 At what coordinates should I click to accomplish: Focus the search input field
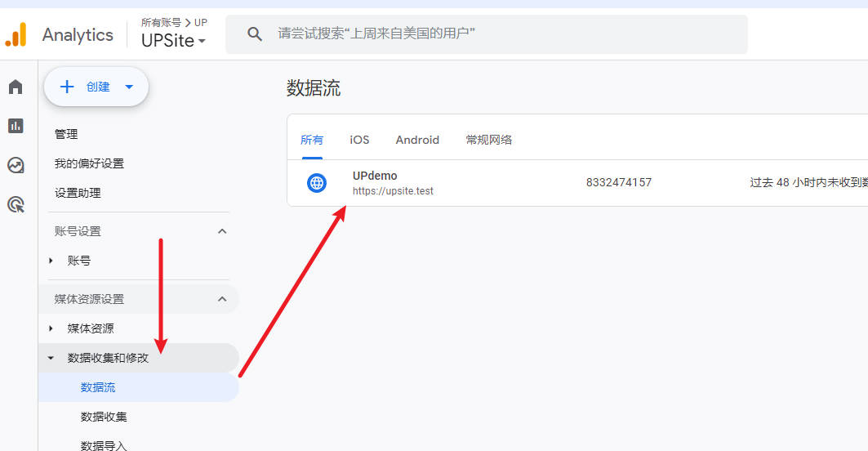(x=487, y=34)
